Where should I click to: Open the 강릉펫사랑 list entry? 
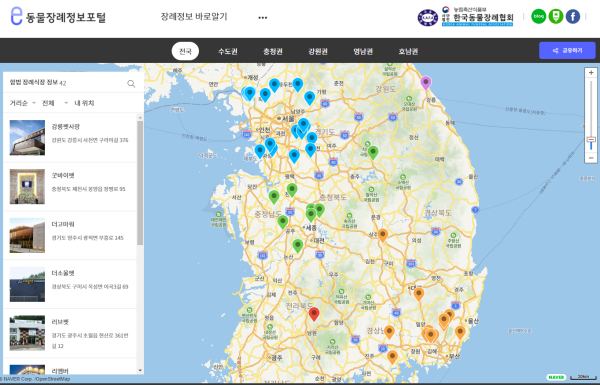point(70,138)
